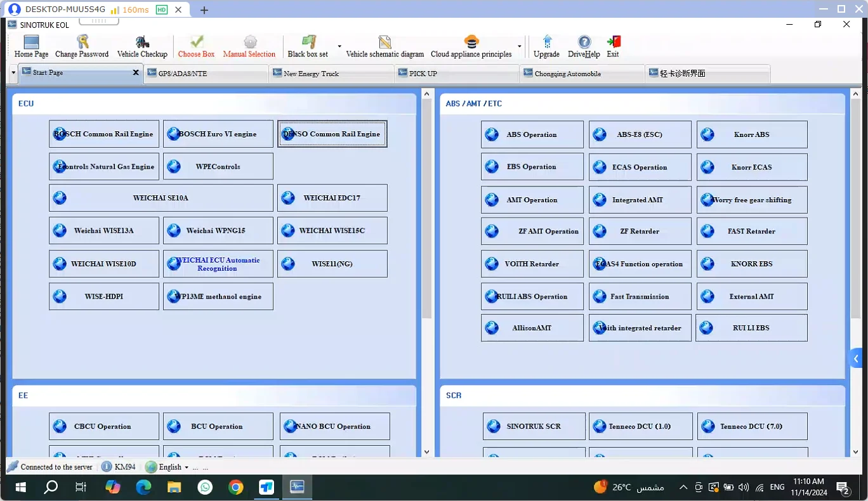Viewport: 868px width, 501px height.
Task: Open WP13ME methanol engine
Action: 218,296
